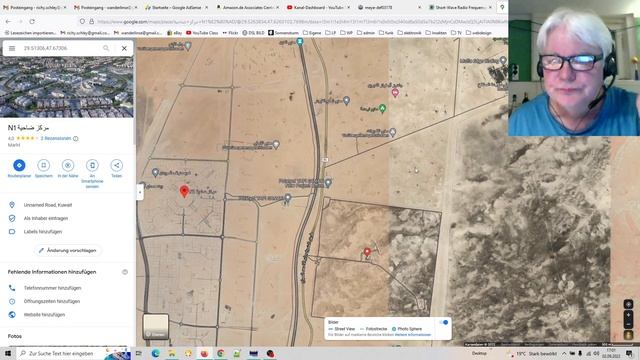Viewport: 640px width, 360px height.
Task: Click the Unnamed Road, Kuwait address row
Action: [67, 205]
